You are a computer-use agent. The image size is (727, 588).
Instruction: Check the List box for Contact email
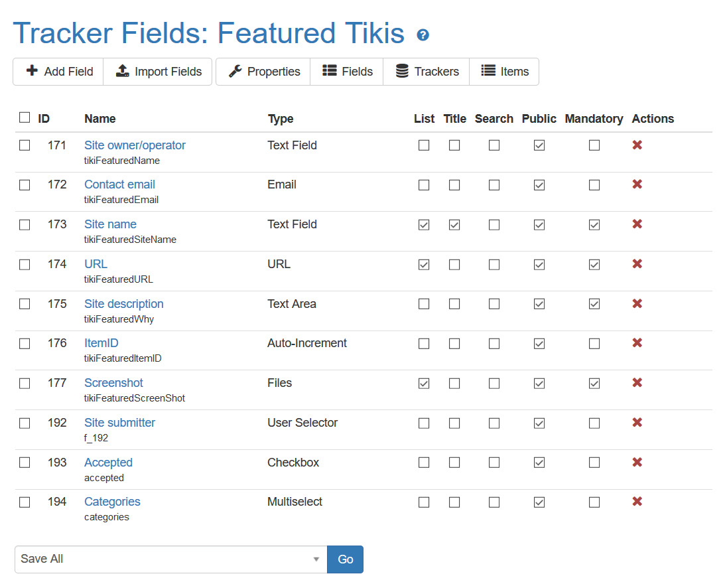(424, 185)
